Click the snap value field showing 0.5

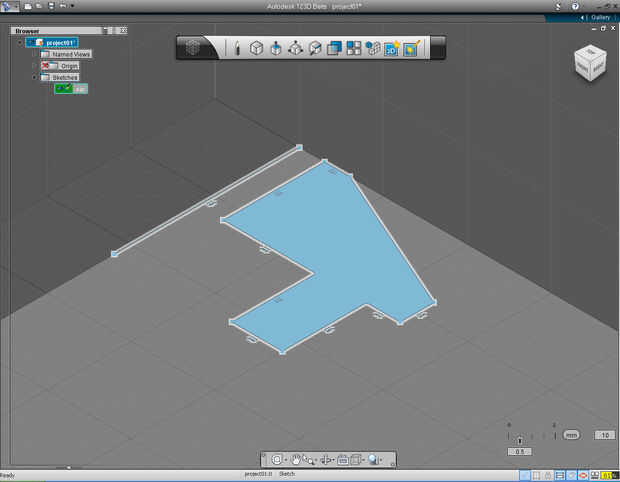pos(520,452)
